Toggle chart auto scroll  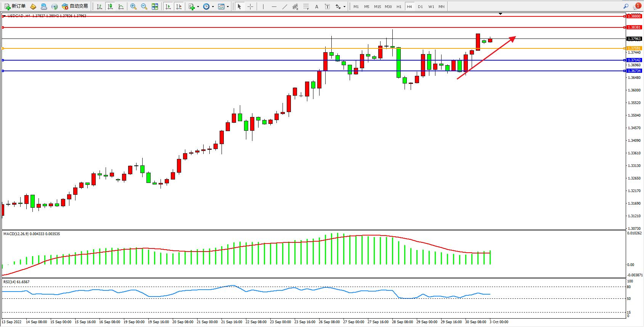(168, 6)
